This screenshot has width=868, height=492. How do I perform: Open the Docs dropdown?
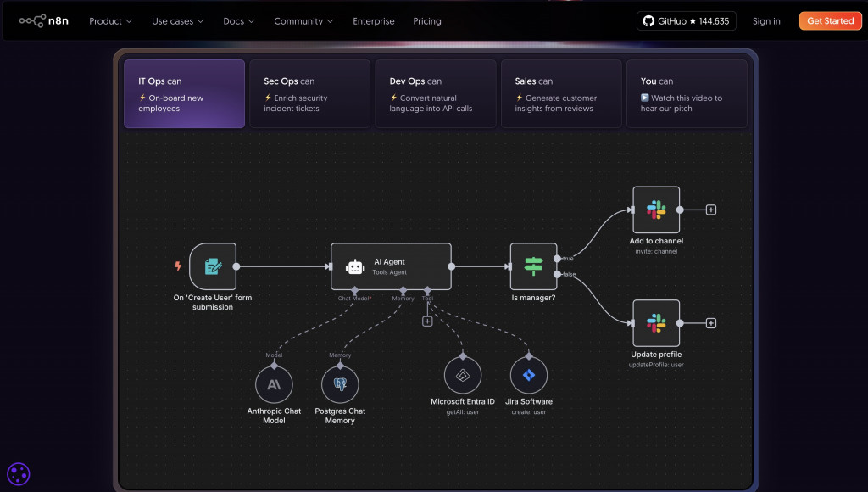point(238,21)
